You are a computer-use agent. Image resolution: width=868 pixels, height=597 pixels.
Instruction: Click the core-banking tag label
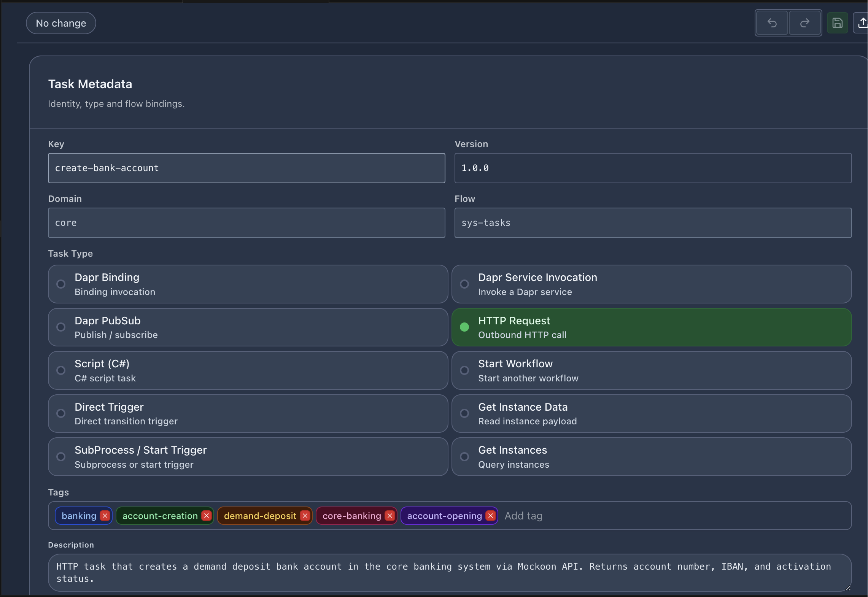click(352, 516)
